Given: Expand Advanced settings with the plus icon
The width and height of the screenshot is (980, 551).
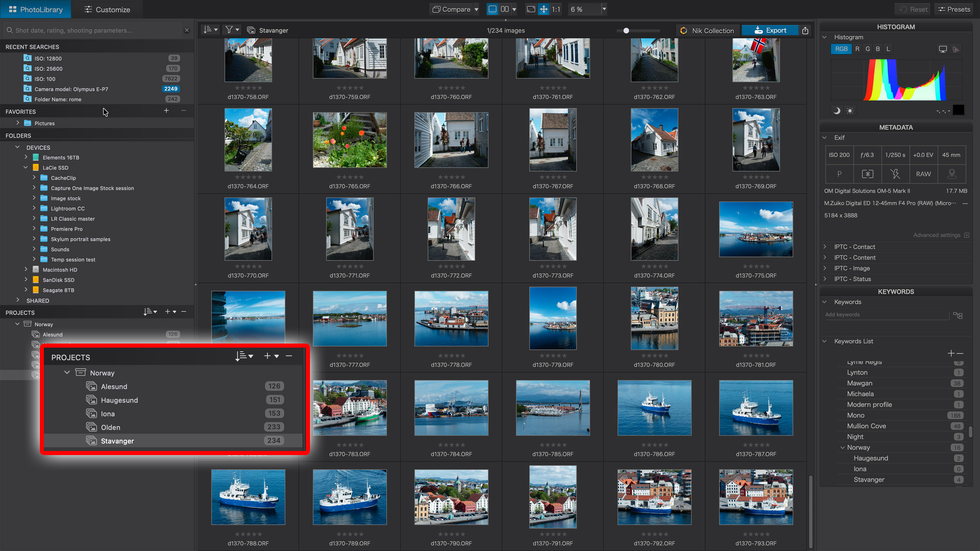Looking at the screenshot, I should coord(967,235).
